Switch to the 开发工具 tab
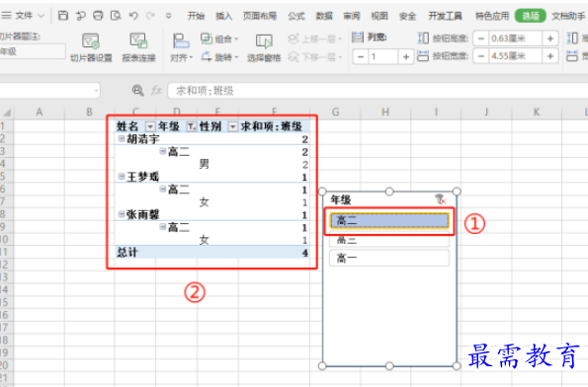The height and width of the screenshot is (387, 588). click(445, 16)
